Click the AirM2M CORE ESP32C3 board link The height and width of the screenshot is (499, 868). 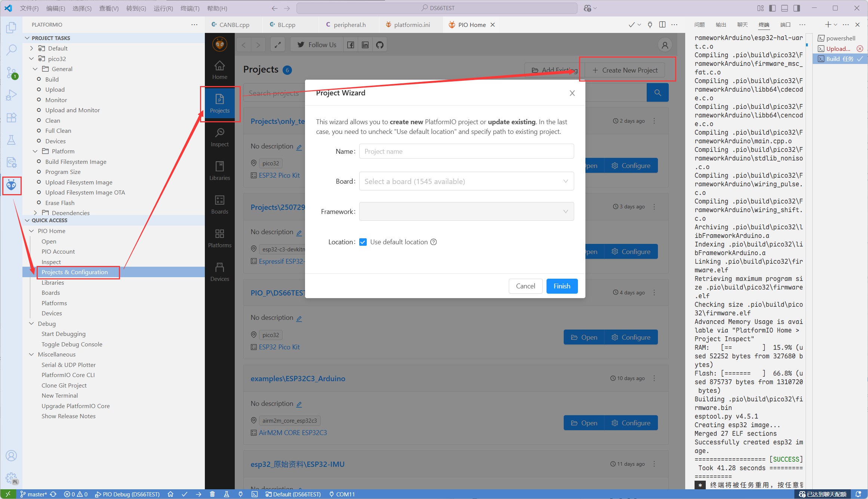[293, 433]
